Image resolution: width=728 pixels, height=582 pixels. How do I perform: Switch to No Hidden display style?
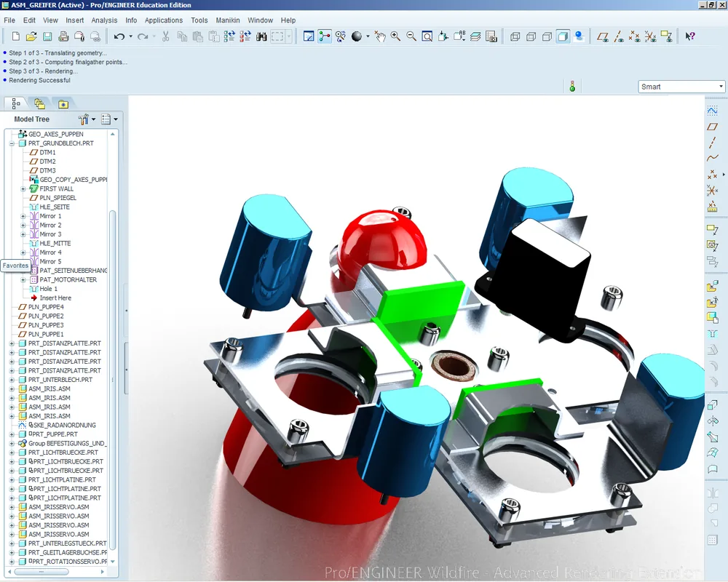[x=547, y=36]
